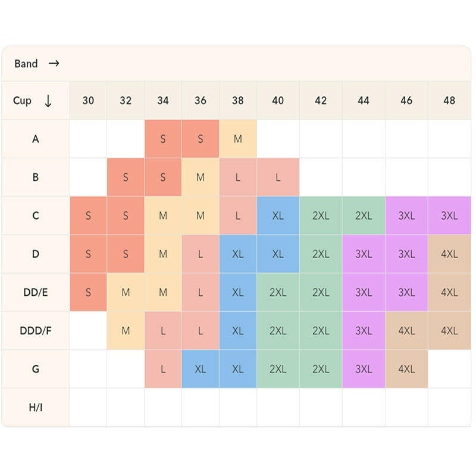The width and height of the screenshot is (476, 476).
Task: Select the 4XL cell for 46G
Action: click(406, 369)
